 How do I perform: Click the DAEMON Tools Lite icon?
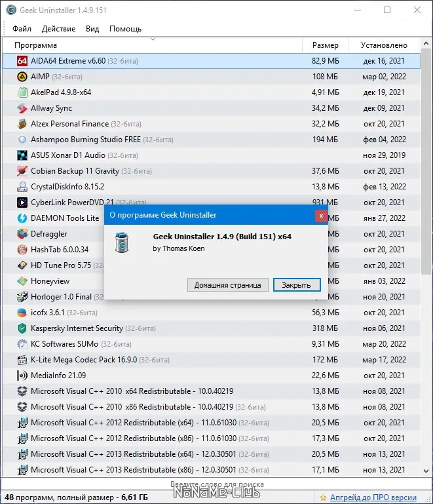coord(22,218)
